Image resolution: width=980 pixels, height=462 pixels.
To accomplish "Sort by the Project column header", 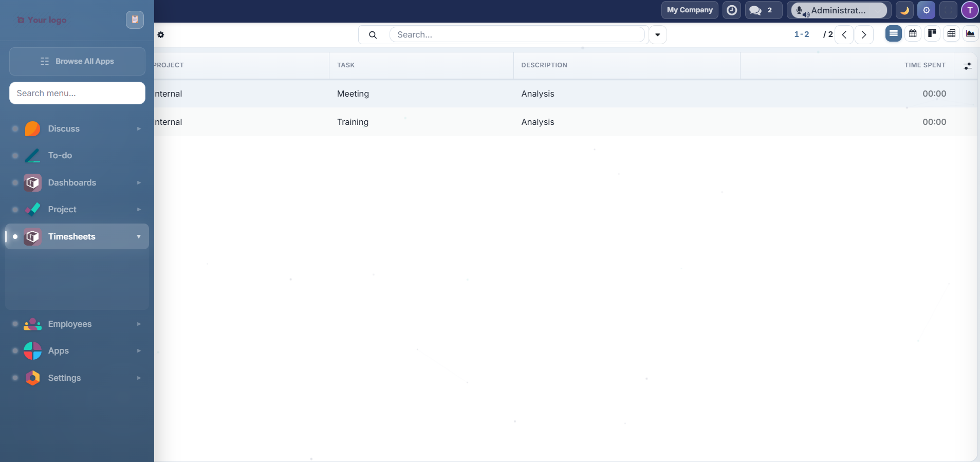I will tap(242, 65).
